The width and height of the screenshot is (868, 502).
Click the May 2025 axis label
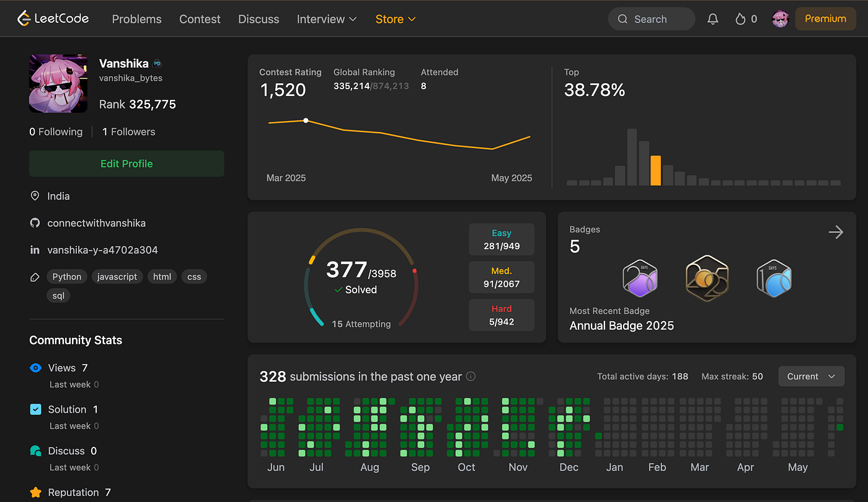click(x=511, y=178)
